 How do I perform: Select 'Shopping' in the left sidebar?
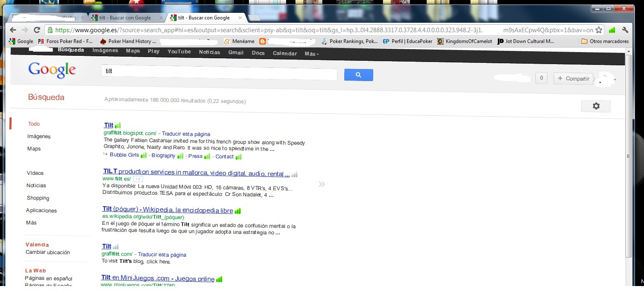(38, 198)
